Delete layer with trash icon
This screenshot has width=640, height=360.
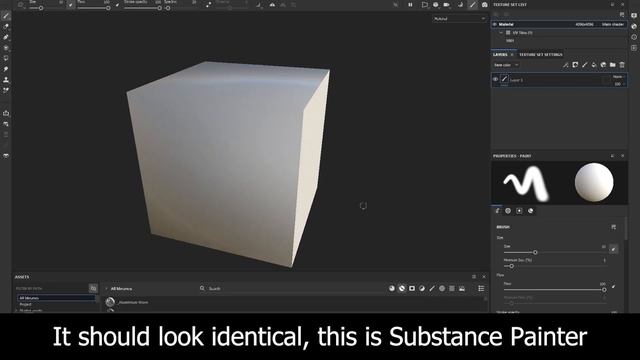point(622,65)
